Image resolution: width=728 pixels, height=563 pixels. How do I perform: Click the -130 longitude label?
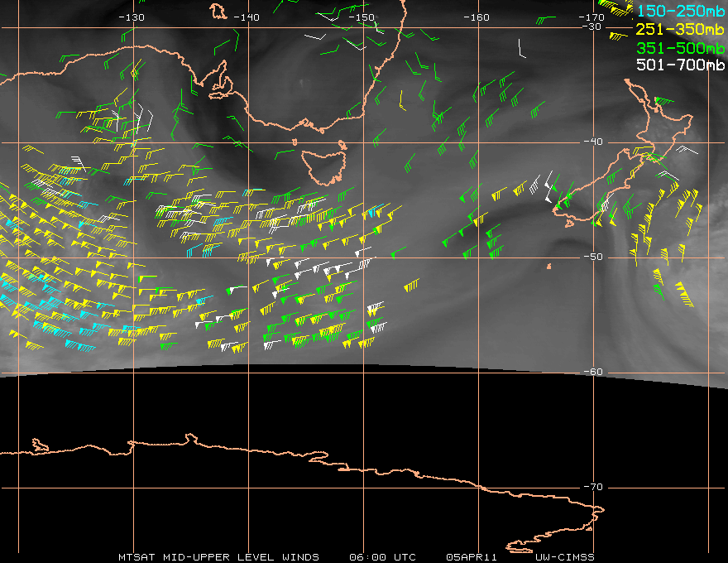(x=132, y=17)
